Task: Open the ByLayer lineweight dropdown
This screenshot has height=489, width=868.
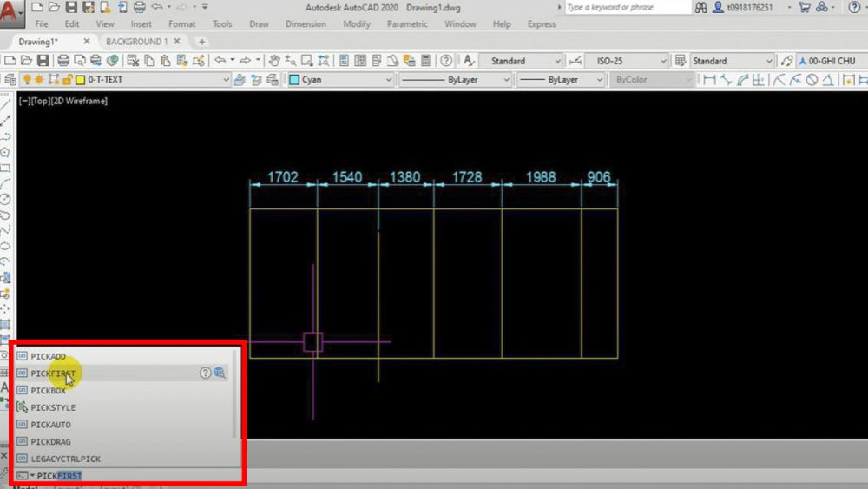Action: [x=560, y=80]
